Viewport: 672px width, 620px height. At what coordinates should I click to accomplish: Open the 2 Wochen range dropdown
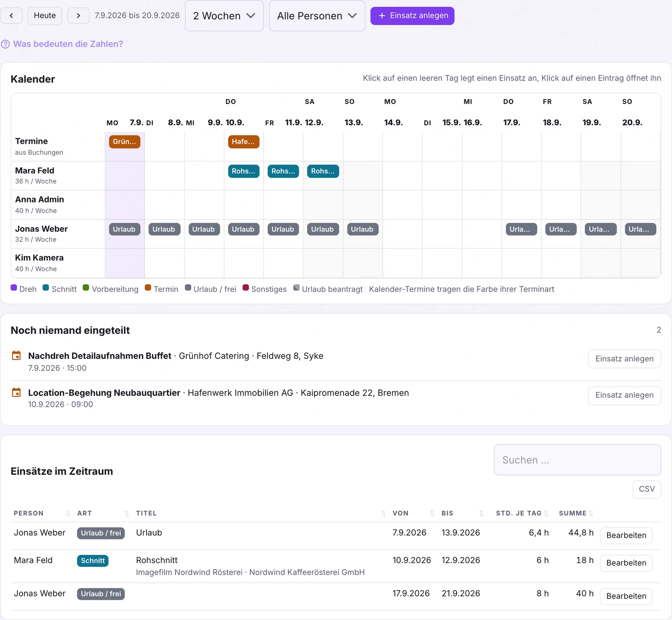point(224,16)
